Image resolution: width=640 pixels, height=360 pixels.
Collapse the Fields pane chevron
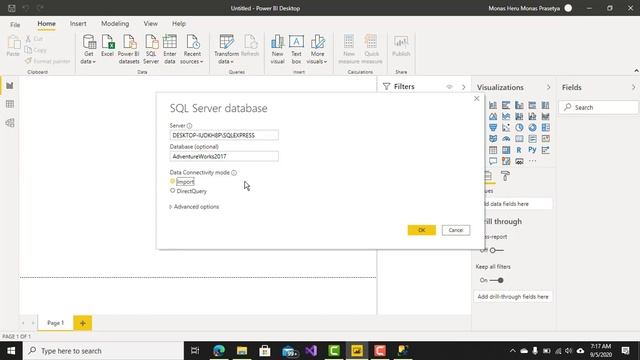[633, 87]
